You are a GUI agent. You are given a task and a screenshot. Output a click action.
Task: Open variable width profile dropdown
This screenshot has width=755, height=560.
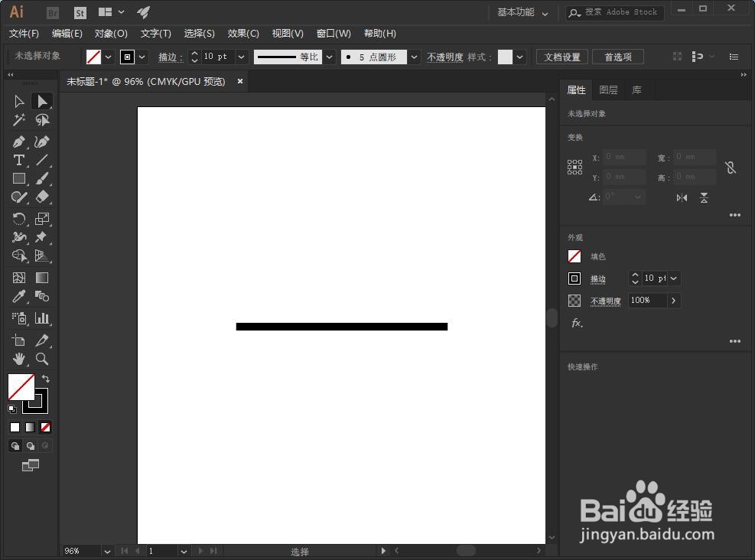point(330,57)
